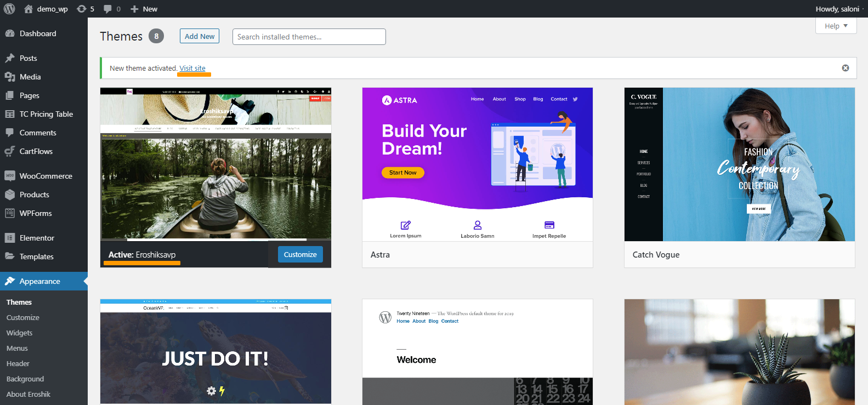Click the WPForms icon
This screenshot has height=405, width=868.
(10, 213)
